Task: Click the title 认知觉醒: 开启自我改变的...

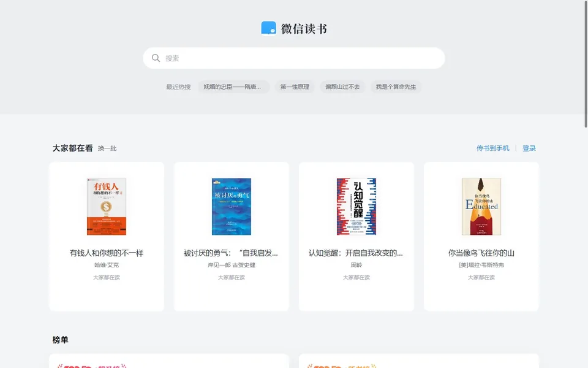Action: coord(355,253)
